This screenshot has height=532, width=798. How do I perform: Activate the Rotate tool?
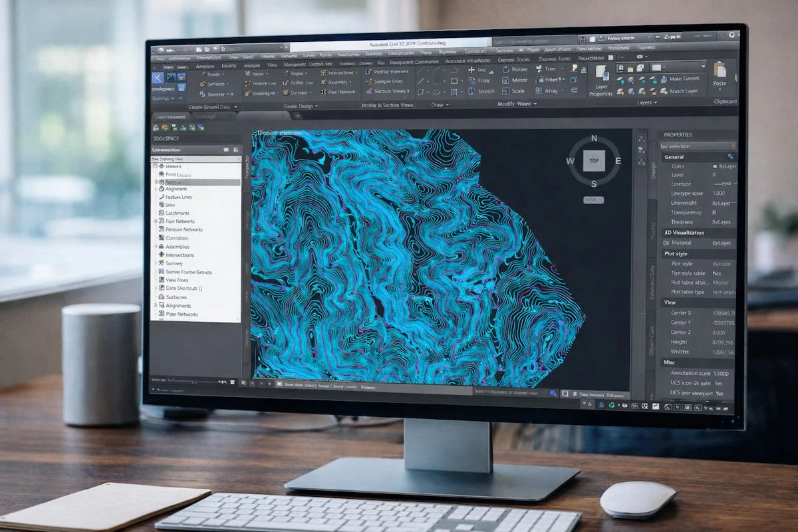(515, 69)
